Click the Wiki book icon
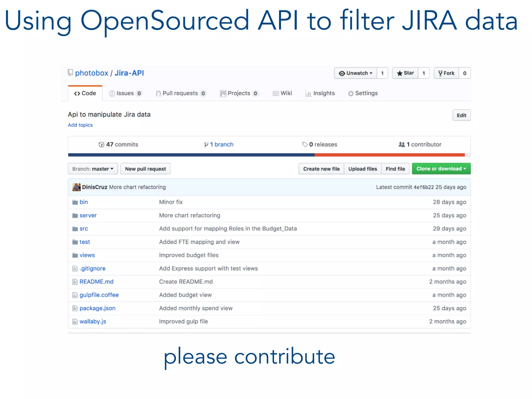The height and width of the screenshot is (399, 532). coord(276,93)
